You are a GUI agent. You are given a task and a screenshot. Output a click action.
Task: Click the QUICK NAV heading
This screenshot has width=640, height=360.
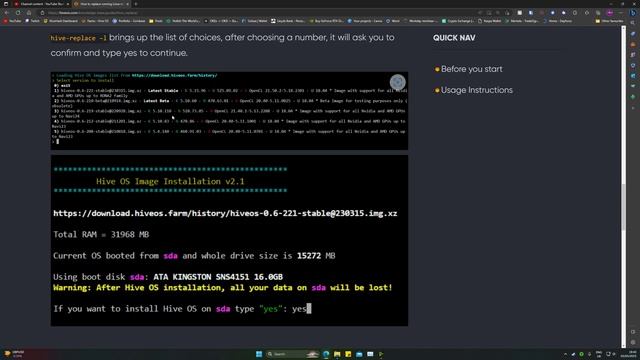(x=454, y=38)
